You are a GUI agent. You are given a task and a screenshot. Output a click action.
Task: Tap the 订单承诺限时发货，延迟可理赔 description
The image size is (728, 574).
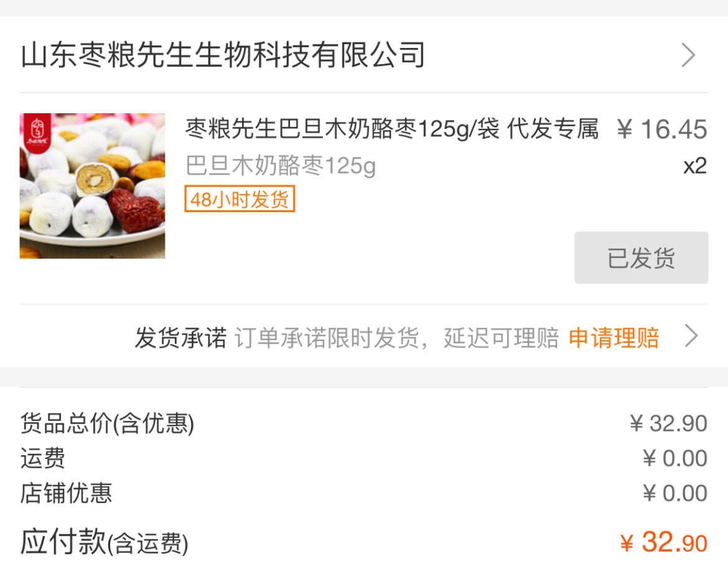[396, 337]
